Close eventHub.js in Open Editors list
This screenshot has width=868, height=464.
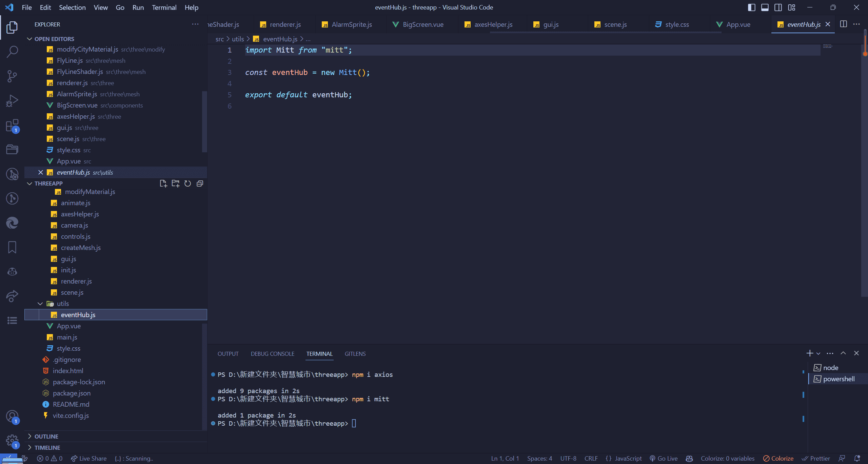coord(40,172)
